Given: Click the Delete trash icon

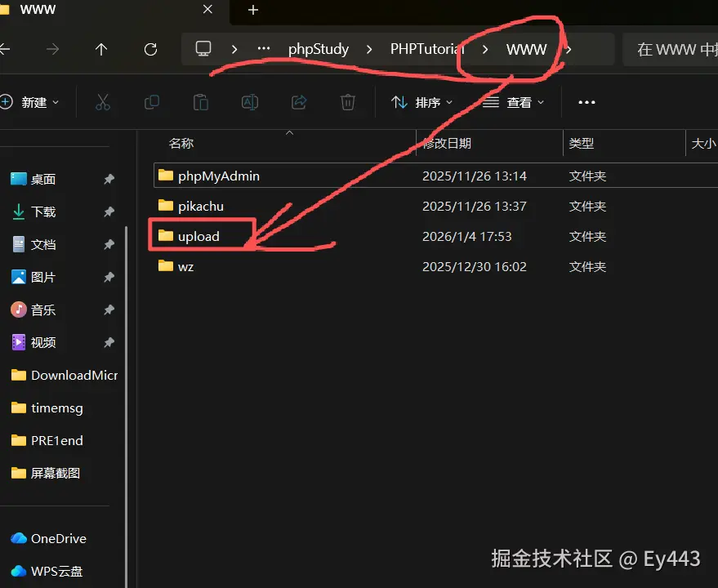Looking at the screenshot, I should click(x=347, y=102).
